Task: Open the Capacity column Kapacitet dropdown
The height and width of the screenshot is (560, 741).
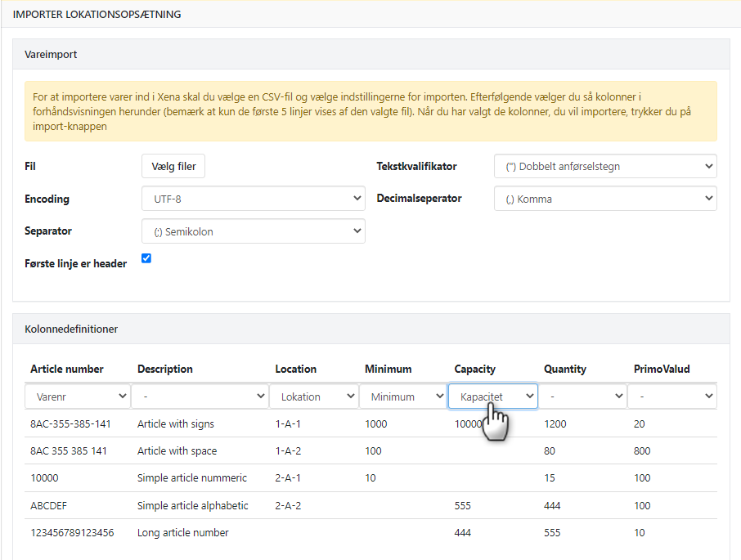Action: [492, 396]
